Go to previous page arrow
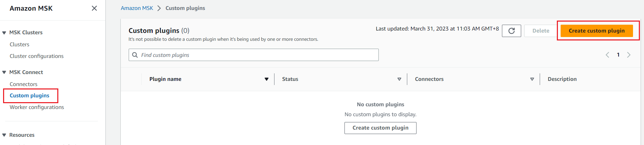Viewport: 644px width, 145px height. [607, 55]
